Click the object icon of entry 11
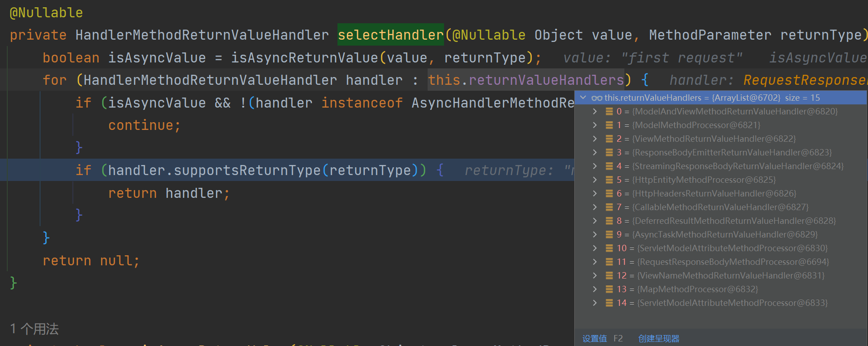Screen dimensions: 868x346 coord(609,262)
